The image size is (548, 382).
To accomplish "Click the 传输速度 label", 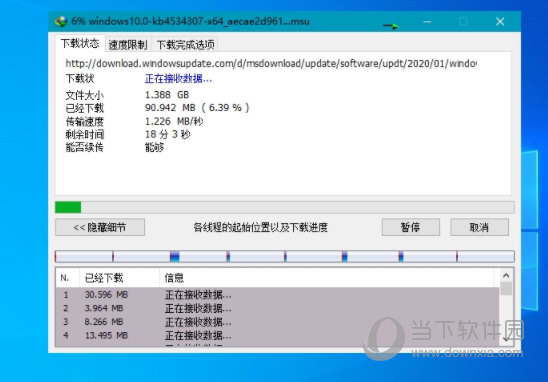I will coord(85,122).
